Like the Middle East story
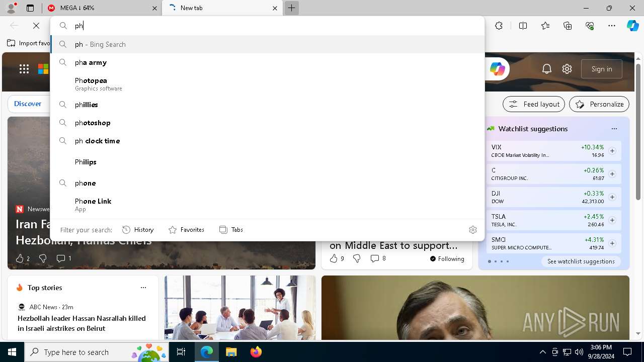Image resolution: width=644 pixels, height=362 pixels. coord(337,258)
